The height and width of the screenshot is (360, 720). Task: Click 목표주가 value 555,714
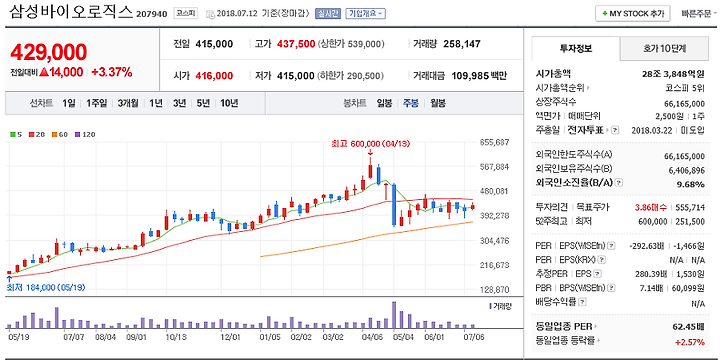689,208
